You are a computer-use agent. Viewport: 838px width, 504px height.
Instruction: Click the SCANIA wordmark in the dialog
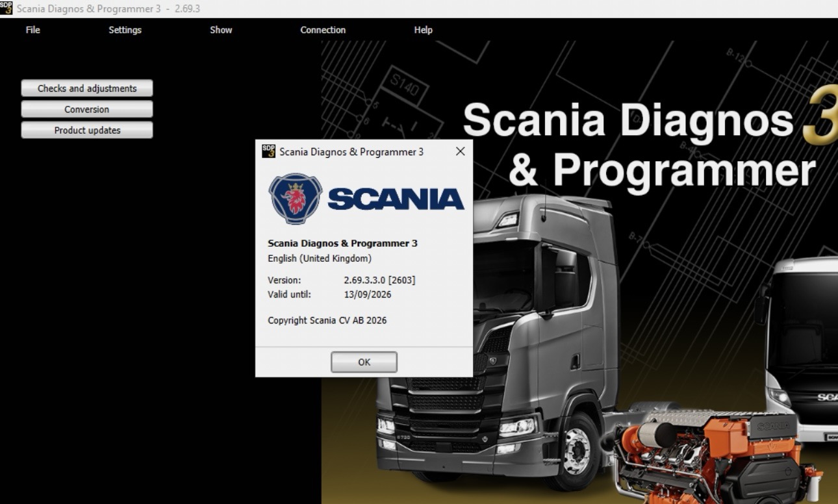coord(396,199)
